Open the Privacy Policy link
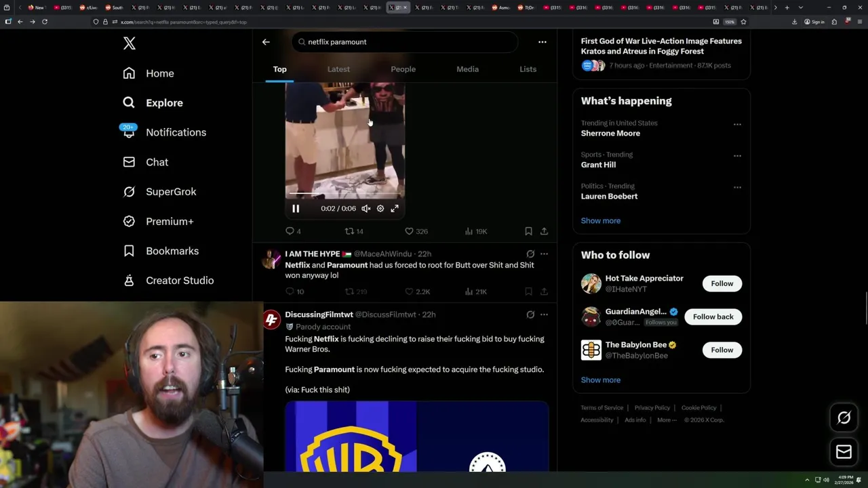The width and height of the screenshot is (868, 488). pos(652,408)
